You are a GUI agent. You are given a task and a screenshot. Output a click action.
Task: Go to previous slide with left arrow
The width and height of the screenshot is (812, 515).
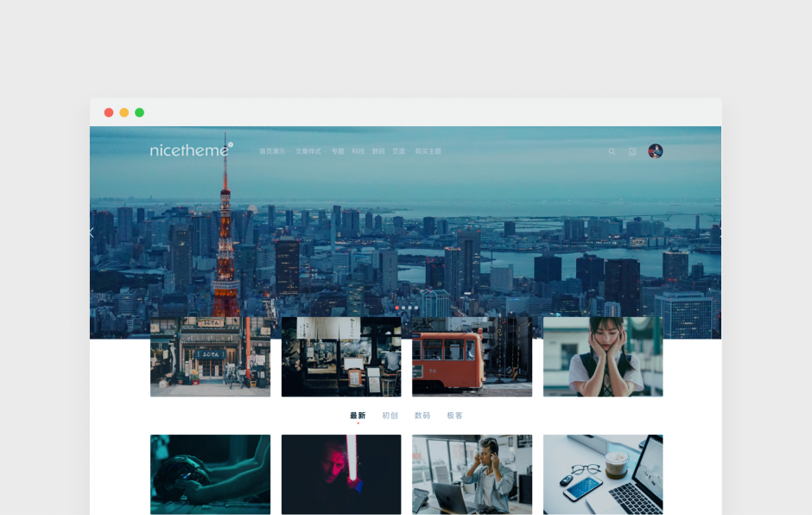point(92,232)
